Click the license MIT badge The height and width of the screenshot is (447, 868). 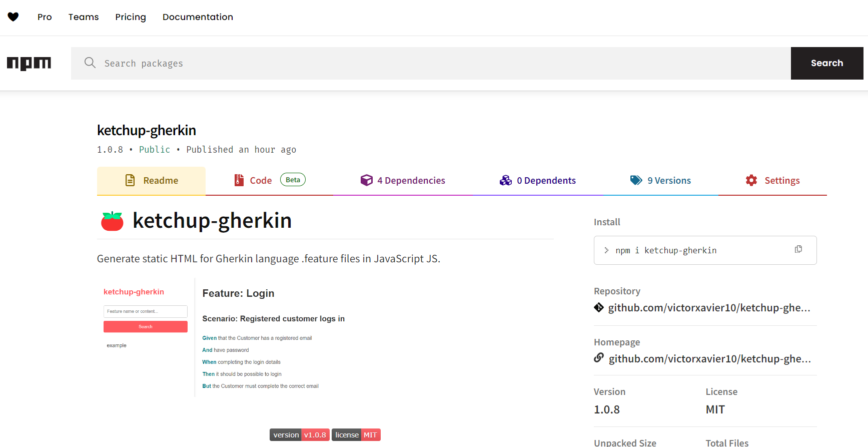tap(356, 434)
